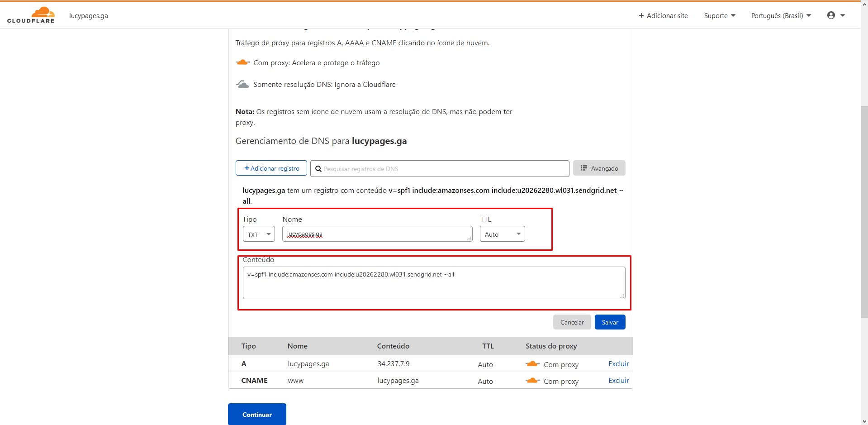
Task: Click the Adicionar registro button
Action: tap(271, 168)
